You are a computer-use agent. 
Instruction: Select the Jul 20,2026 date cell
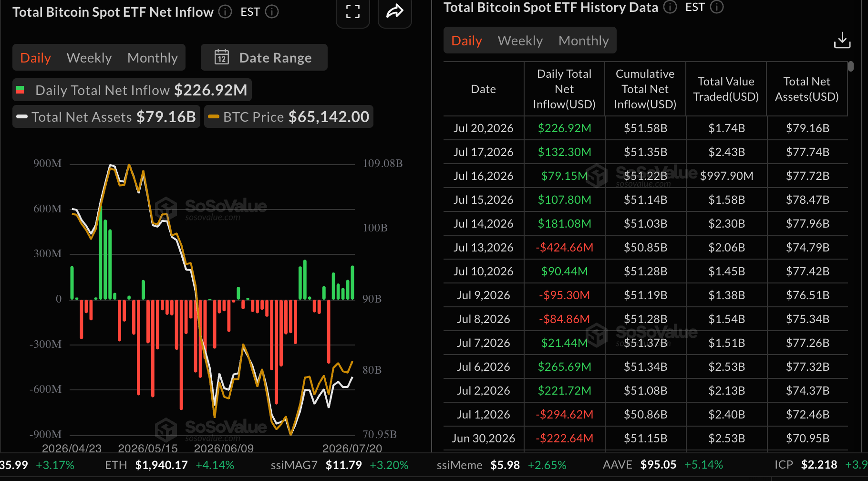point(484,128)
